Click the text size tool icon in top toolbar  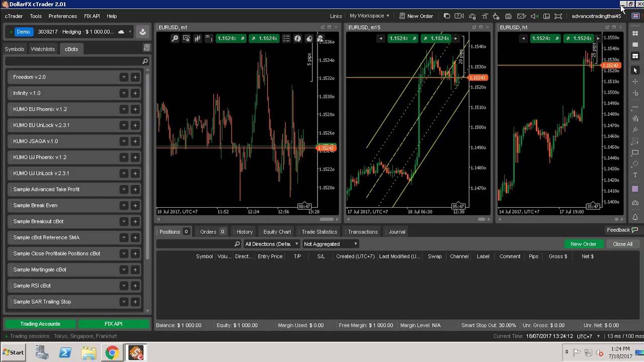tap(485, 16)
